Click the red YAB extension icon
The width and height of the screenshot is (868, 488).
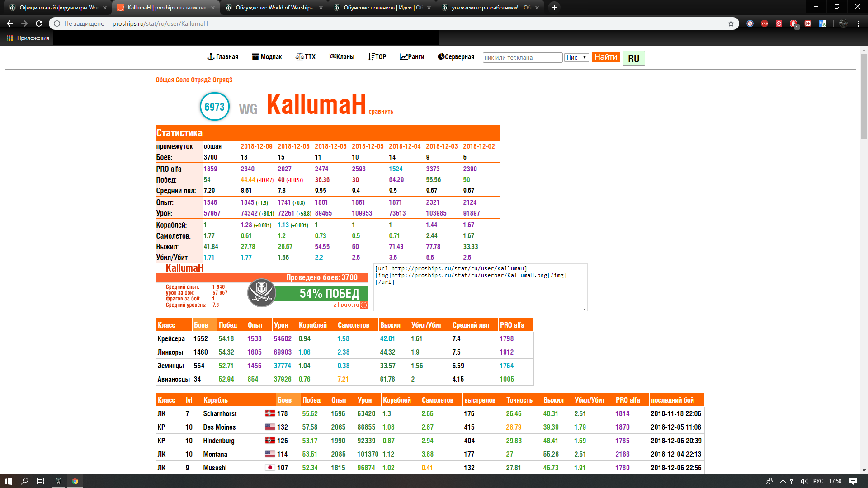click(764, 23)
